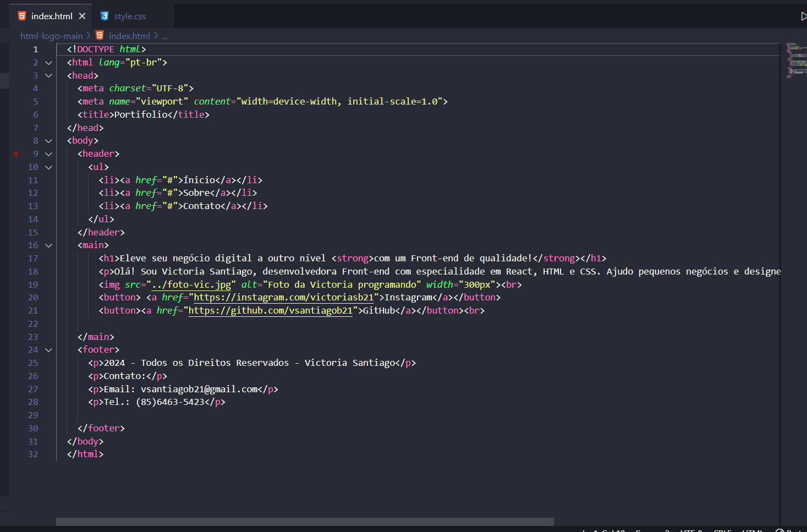This screenshot has width=807, height=532.
Task: Fold the body block at line 8
Action: coord(48,141)
